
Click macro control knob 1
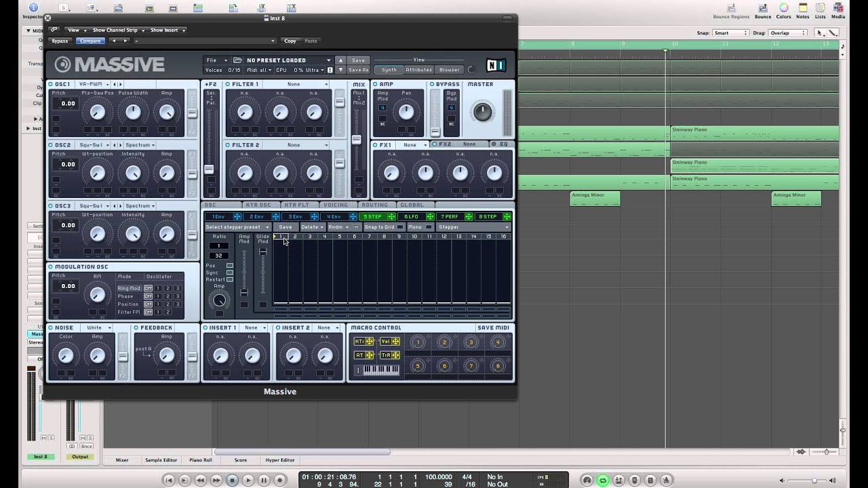coord(418,342)
